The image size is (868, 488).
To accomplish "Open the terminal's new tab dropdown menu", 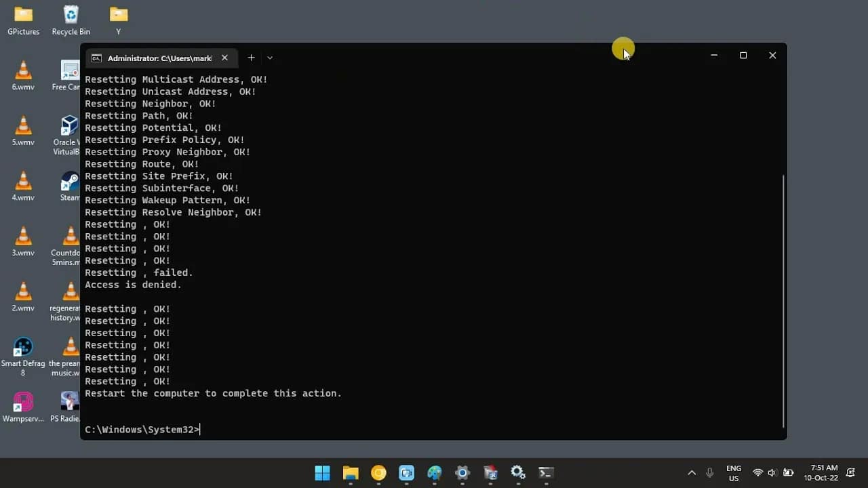I will click(269, 58).
